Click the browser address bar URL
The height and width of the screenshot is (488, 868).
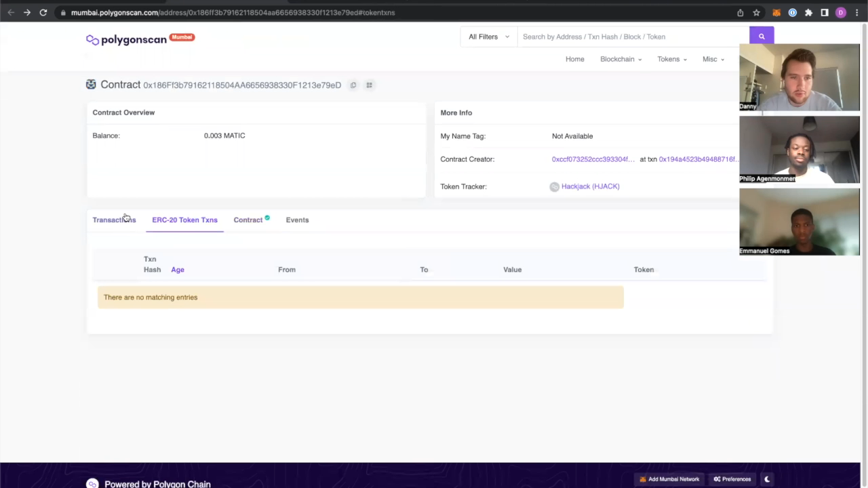click(x=233, y=12)
